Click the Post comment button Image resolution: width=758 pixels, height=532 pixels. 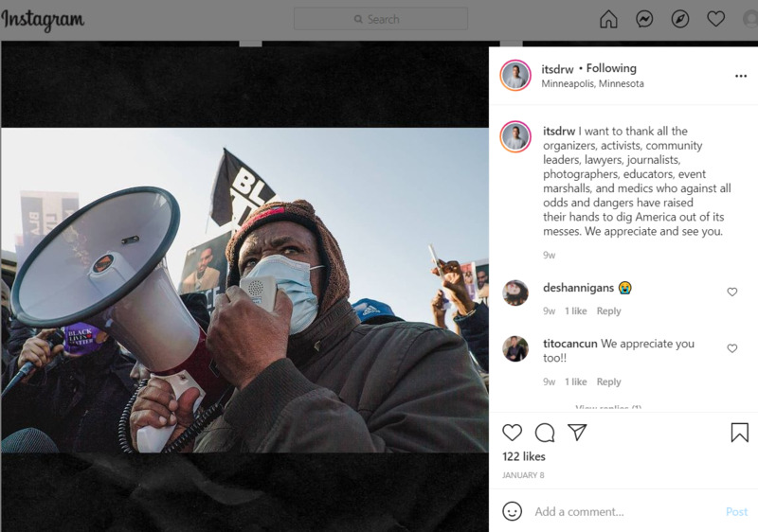click(x=736, y=512)
